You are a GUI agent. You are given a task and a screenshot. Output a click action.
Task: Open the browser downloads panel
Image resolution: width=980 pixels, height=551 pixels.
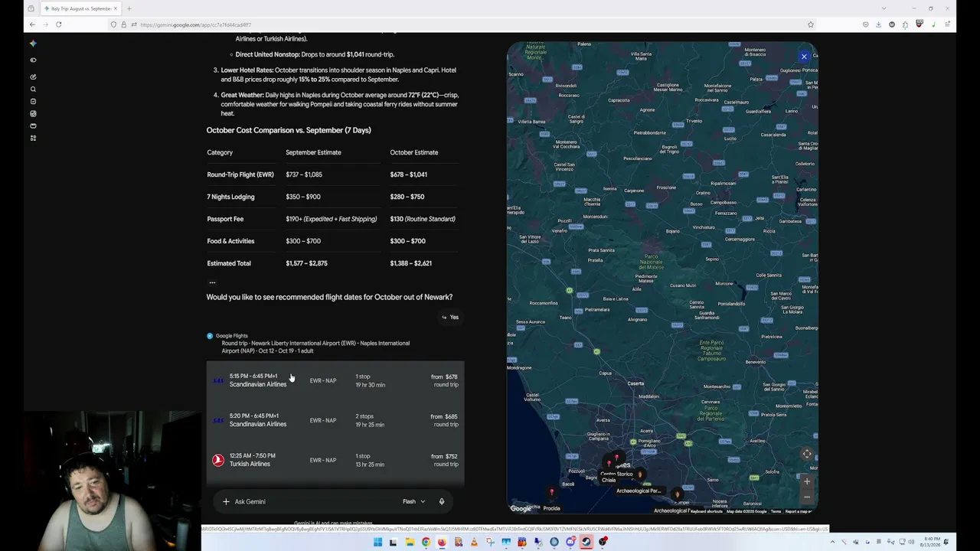point(878,24)
